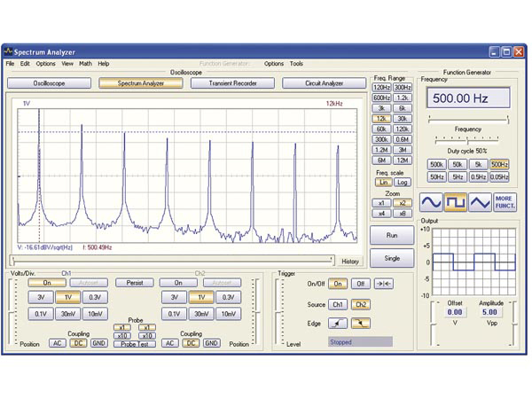Click the function generator frequency slider
Viewport: 532px width, 399px height.
[468, 120]
